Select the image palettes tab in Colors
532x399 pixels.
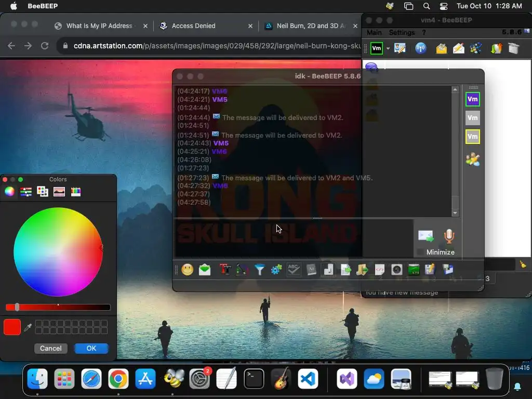(x=59, y=192)
